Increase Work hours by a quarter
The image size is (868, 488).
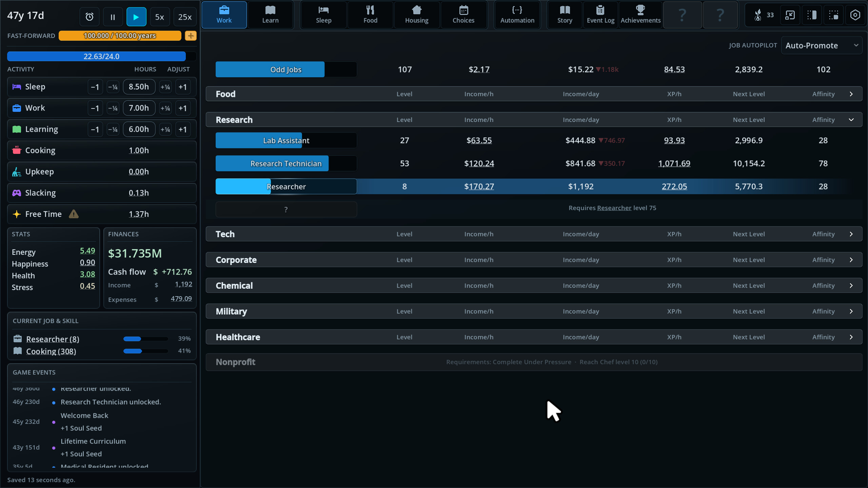click(x=165, y=108)
